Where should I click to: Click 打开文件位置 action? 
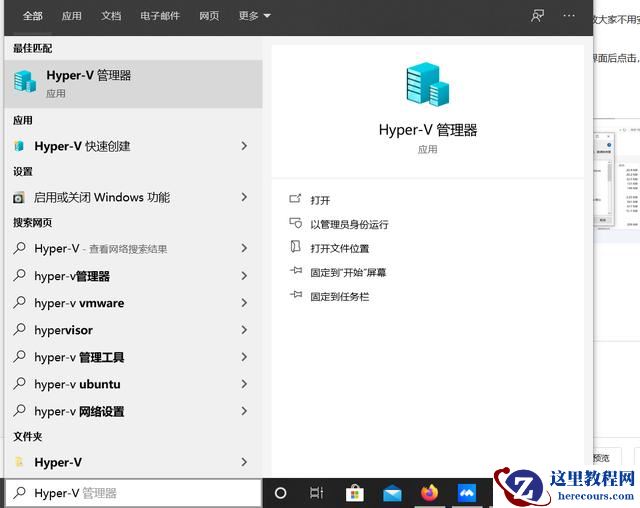[x=340, y=248]
